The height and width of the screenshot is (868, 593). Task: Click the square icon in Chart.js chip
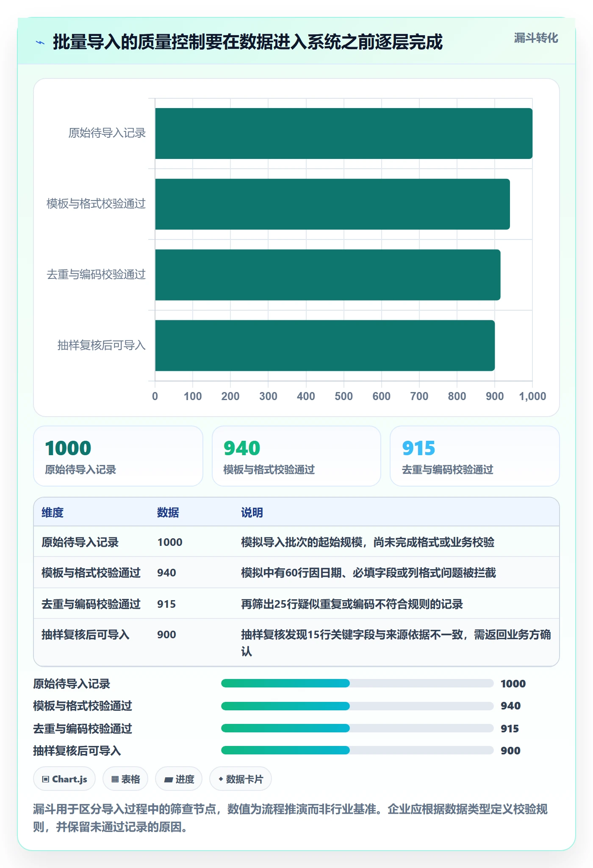click(x=45, y=779)
